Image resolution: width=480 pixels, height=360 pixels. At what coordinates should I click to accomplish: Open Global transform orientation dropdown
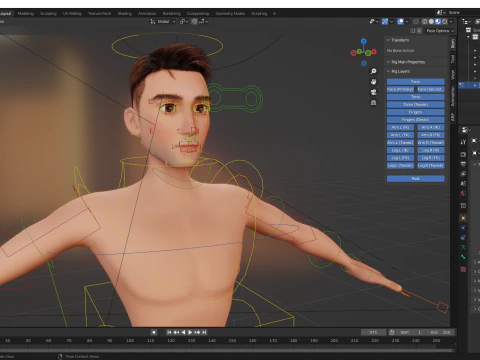pos(163,22)
